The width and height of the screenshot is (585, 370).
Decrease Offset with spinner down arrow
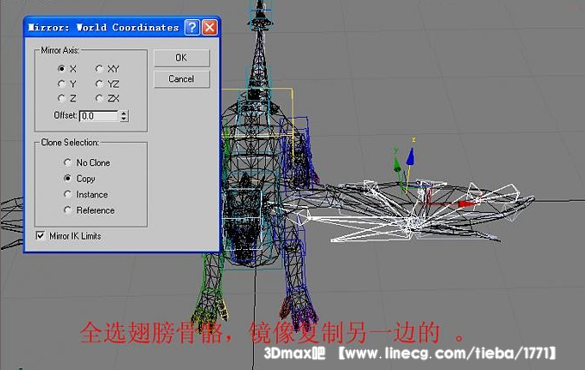click(x=124, y=119)
